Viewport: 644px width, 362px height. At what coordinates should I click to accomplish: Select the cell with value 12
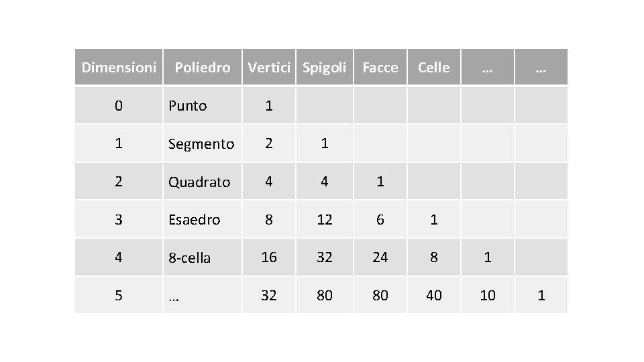[325, 219]
